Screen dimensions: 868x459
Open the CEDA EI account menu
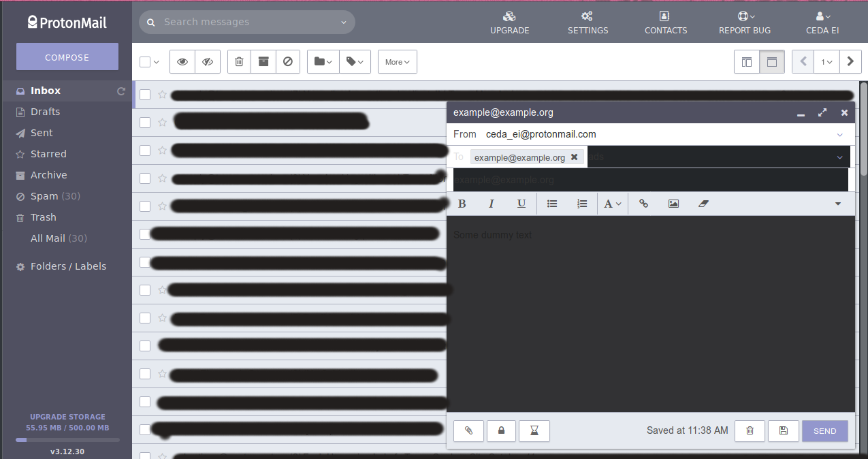(x=822, y=22)
